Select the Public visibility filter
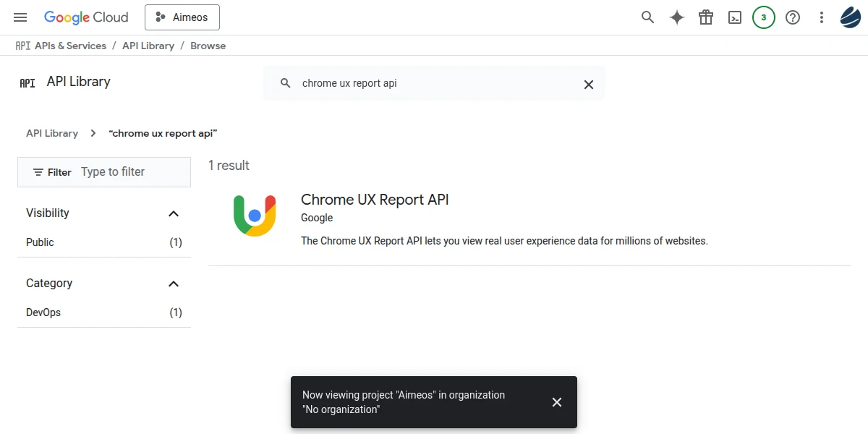868x434 pixels. coord(41,242)
